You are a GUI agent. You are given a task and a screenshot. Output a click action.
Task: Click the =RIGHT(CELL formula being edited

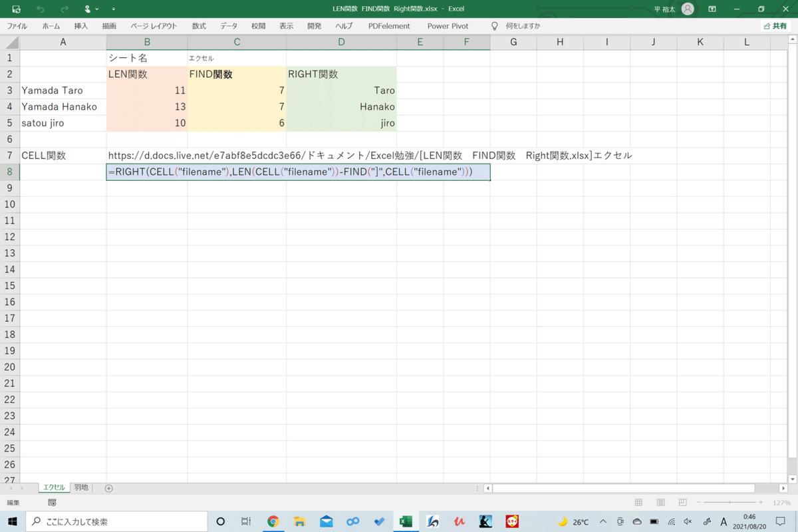point(298,172)
